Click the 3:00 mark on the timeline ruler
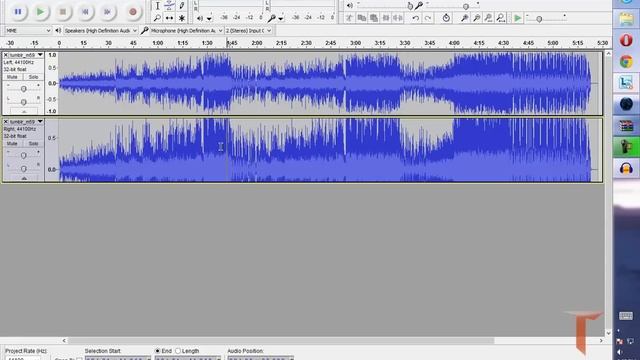640x360 pixels. (x=356, y=43)
